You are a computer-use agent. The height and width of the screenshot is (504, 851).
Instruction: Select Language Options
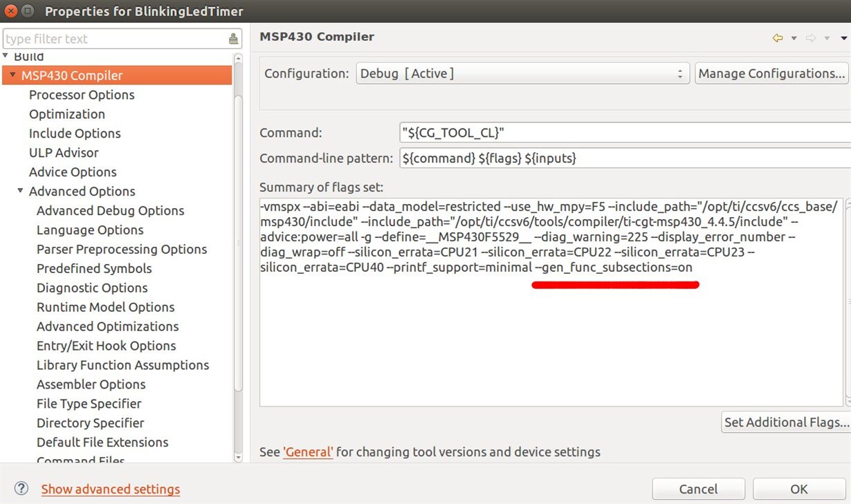(90, 230)
